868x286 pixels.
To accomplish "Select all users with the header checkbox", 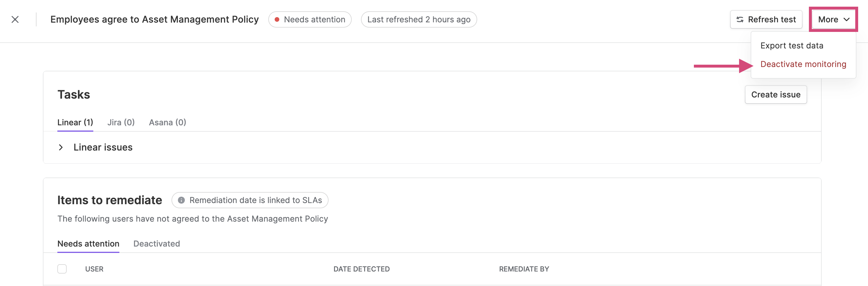I will (x=62, y=269).
